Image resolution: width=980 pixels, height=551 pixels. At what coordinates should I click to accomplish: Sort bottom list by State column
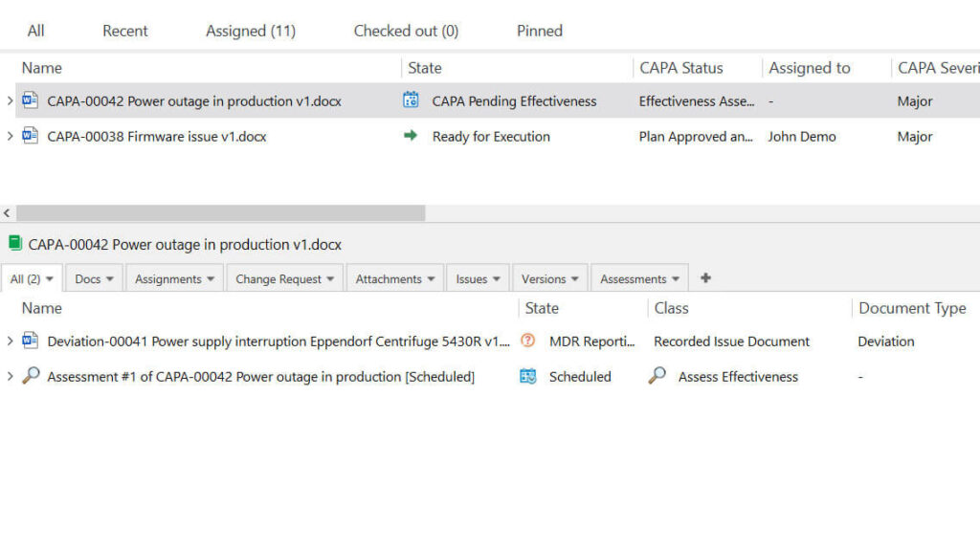(x=542, y=308)
